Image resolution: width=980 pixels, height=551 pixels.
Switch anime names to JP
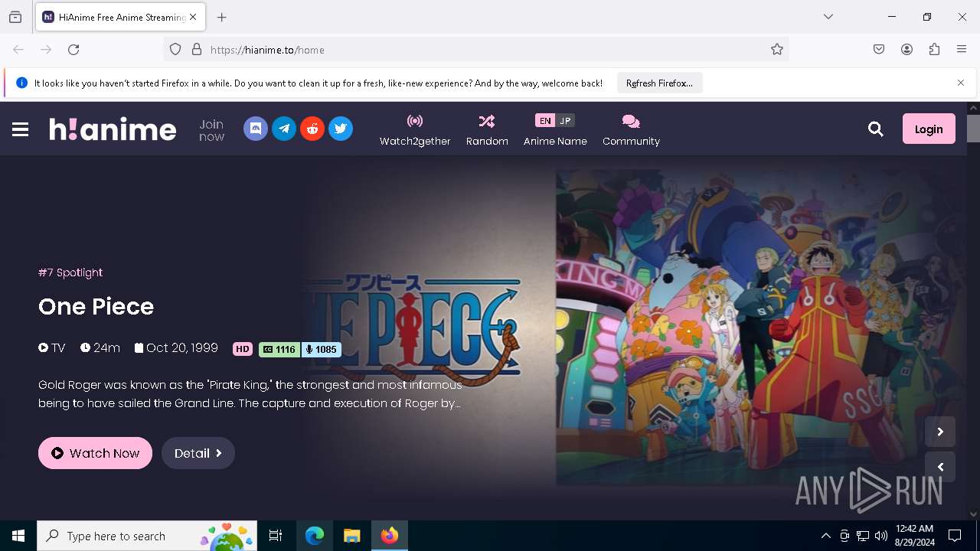565,121
